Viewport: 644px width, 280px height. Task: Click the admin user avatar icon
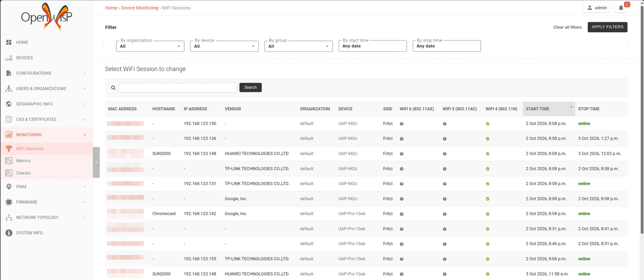590,8
